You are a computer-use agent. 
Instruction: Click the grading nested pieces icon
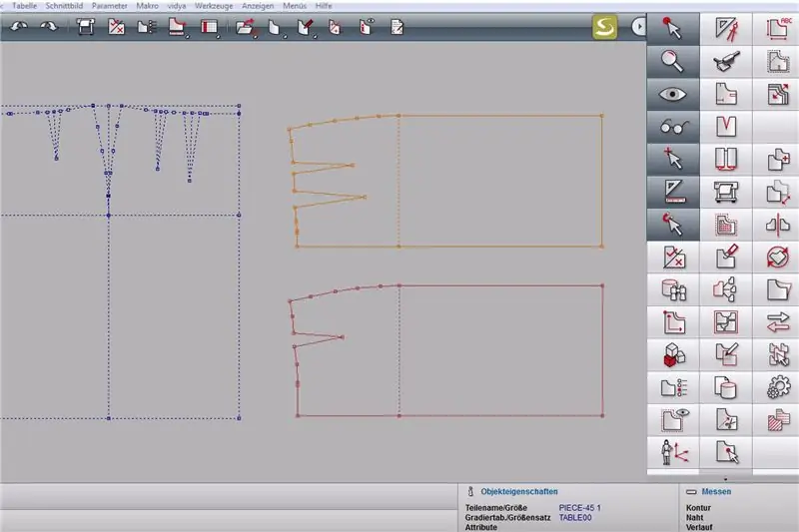[x=778, y=94]
